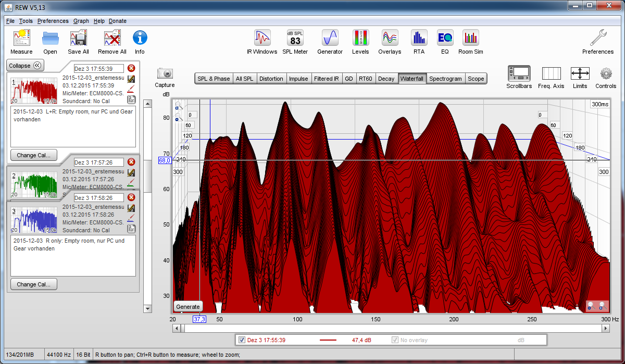Switch to SPL & Phase tab
The width and height of the screenshot is (625, 364).
214,79
